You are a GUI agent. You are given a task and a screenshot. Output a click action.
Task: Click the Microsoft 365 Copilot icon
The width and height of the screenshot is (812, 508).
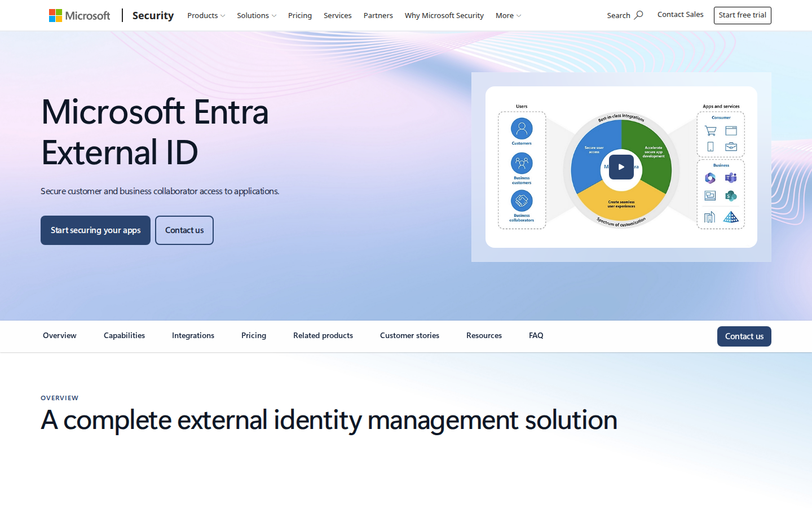(x=710, y=178)
